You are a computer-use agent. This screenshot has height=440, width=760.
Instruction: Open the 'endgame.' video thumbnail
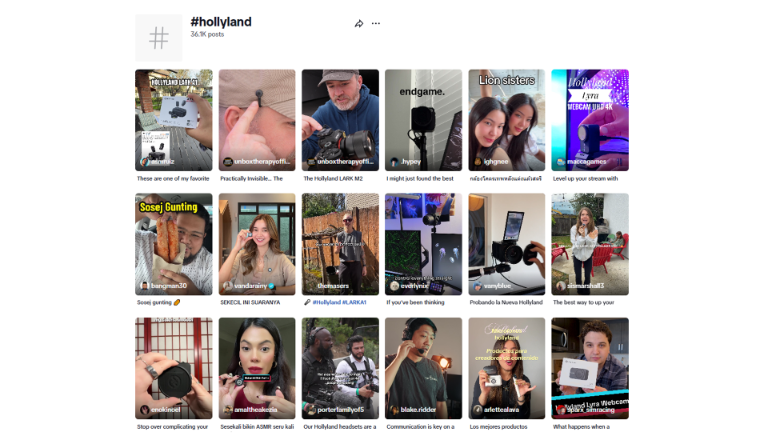[x=424, y=120]
